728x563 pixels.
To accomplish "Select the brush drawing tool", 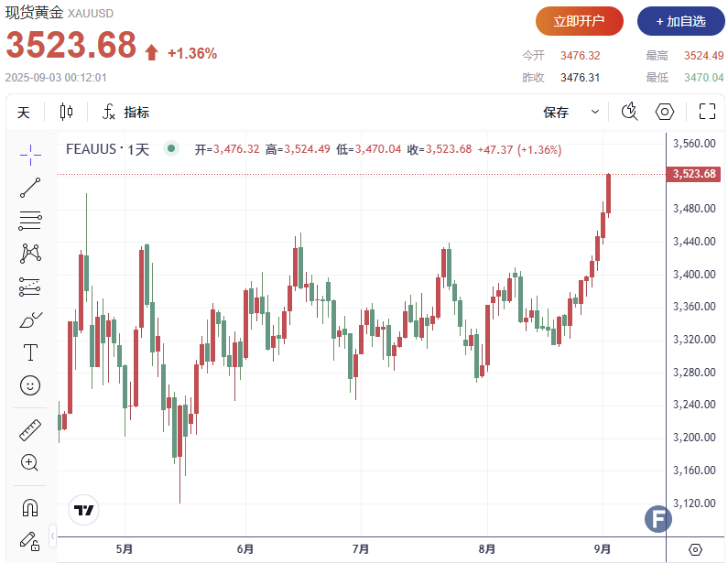I will pyautogui.click(x=30, y=319).
